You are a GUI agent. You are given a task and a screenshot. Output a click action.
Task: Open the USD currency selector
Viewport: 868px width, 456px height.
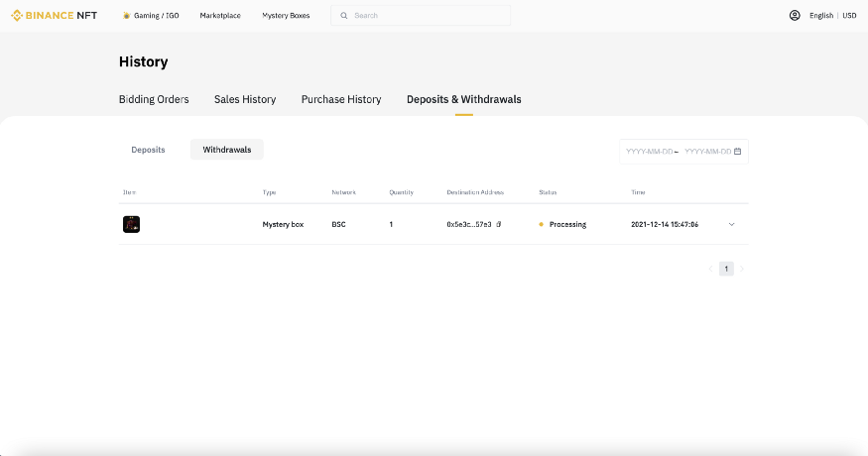coord(849,16)
